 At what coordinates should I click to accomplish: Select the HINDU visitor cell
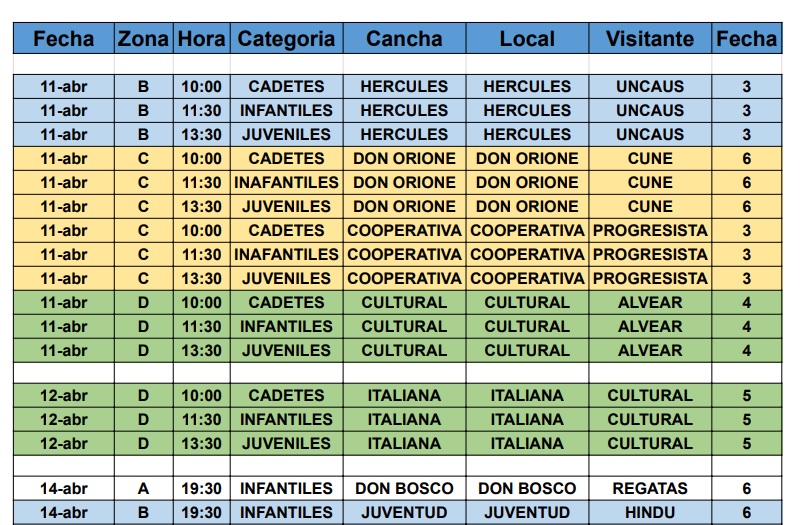(x=650, y=513)
